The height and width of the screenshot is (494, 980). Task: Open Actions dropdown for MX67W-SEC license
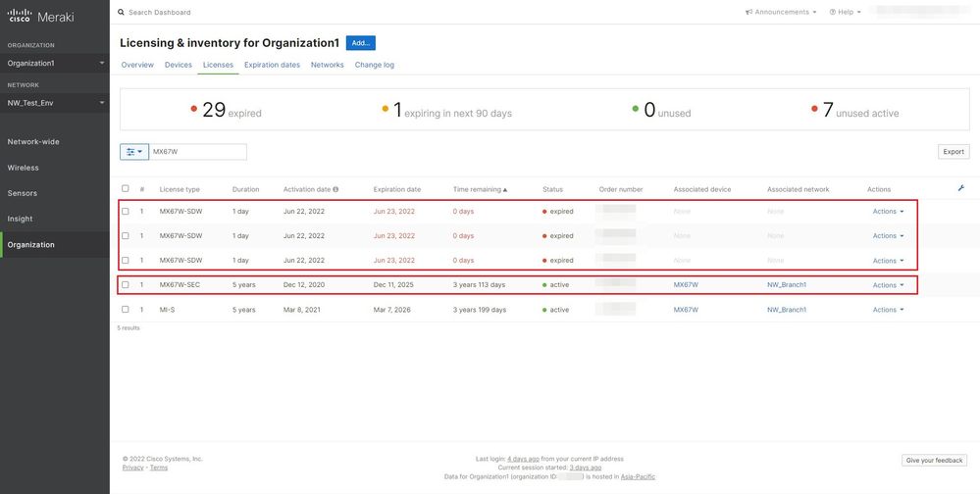pyautogui.click(x=888, y=285)
